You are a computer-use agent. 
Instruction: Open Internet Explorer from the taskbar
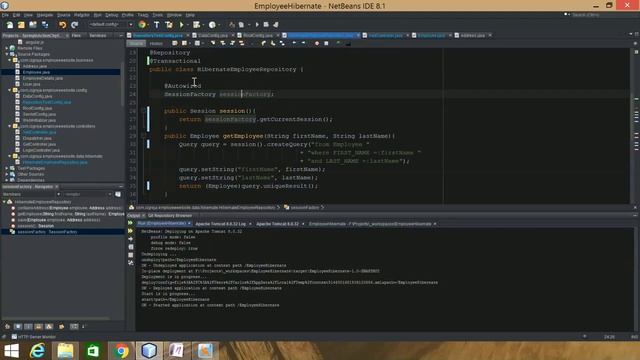tap(37, 351)
